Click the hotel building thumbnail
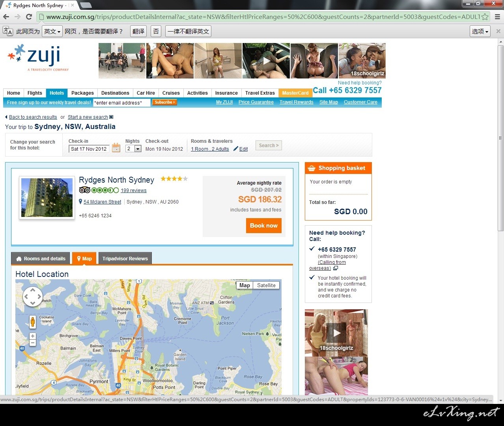Screen dimensions: 504x426 pos(47,198)
